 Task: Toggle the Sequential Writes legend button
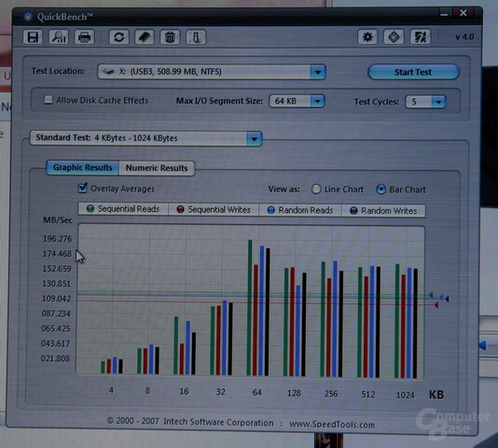tap(214, 209)
